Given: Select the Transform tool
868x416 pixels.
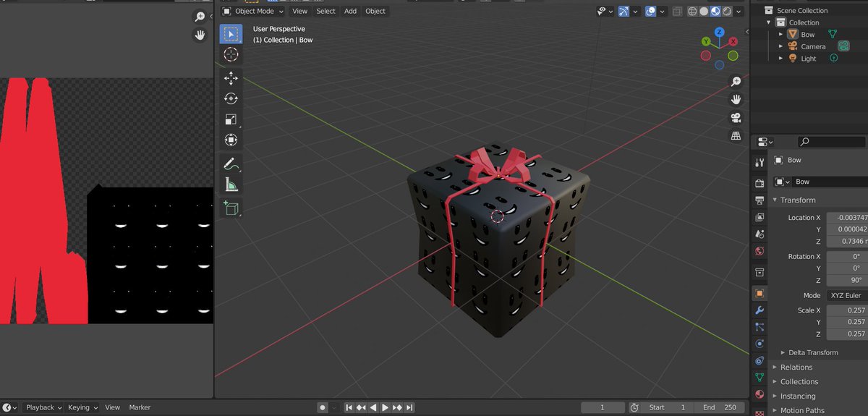Looking at the screenshot, I should pyautogui.click(x=231, y=140).
